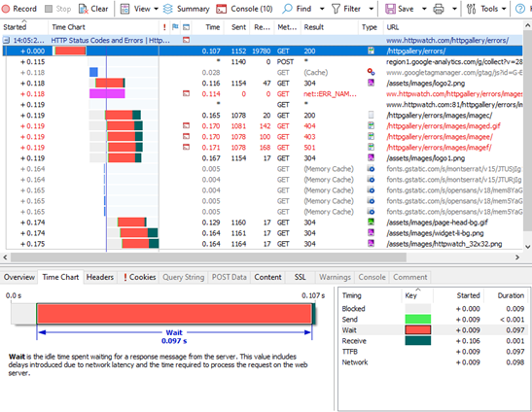Click type icon of page-head-bg.gif row

(371, 223)
